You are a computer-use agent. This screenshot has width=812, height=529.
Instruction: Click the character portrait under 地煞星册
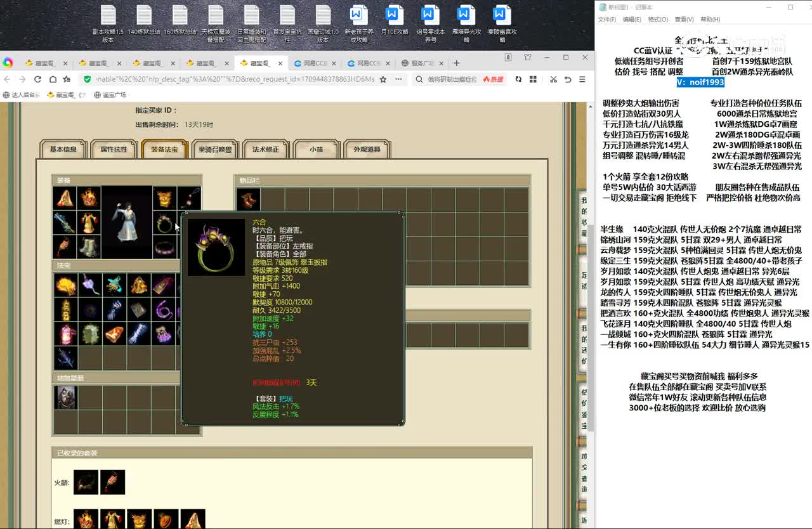click(x=66, y=397)
